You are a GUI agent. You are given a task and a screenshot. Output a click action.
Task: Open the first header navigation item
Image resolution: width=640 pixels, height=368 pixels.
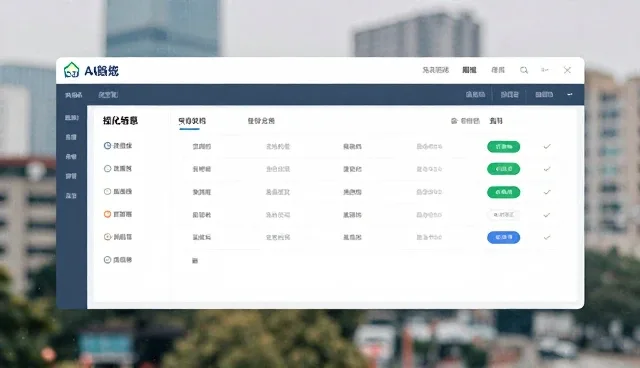click(436, 70)
